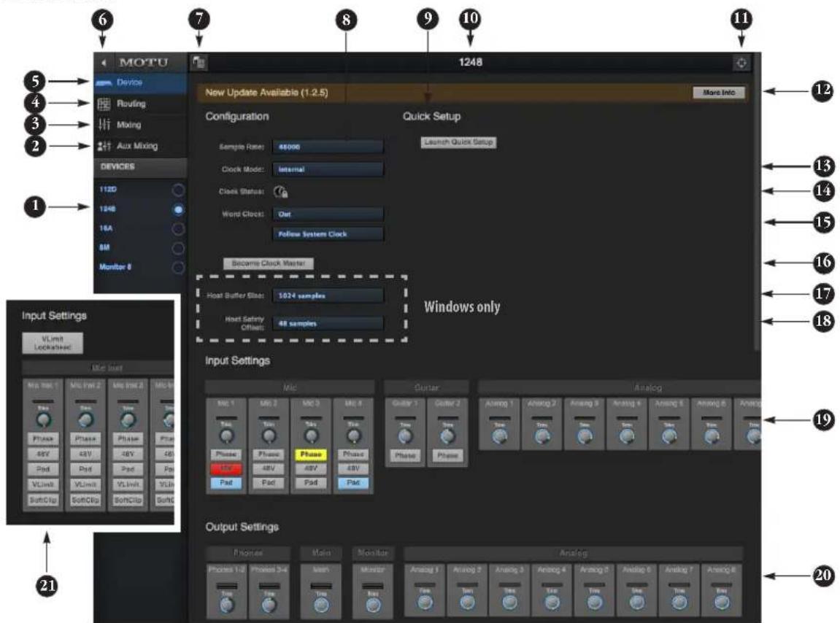Toggle Phase on Mic 1

tap(226, 454)
